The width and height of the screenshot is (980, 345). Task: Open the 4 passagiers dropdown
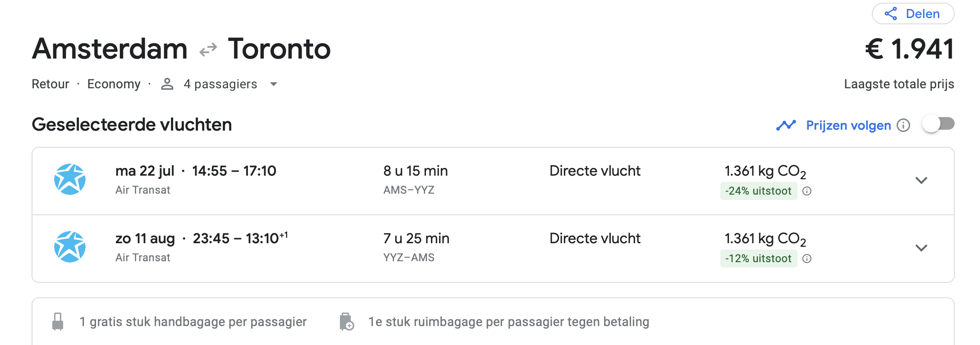[x=273, y=84]
